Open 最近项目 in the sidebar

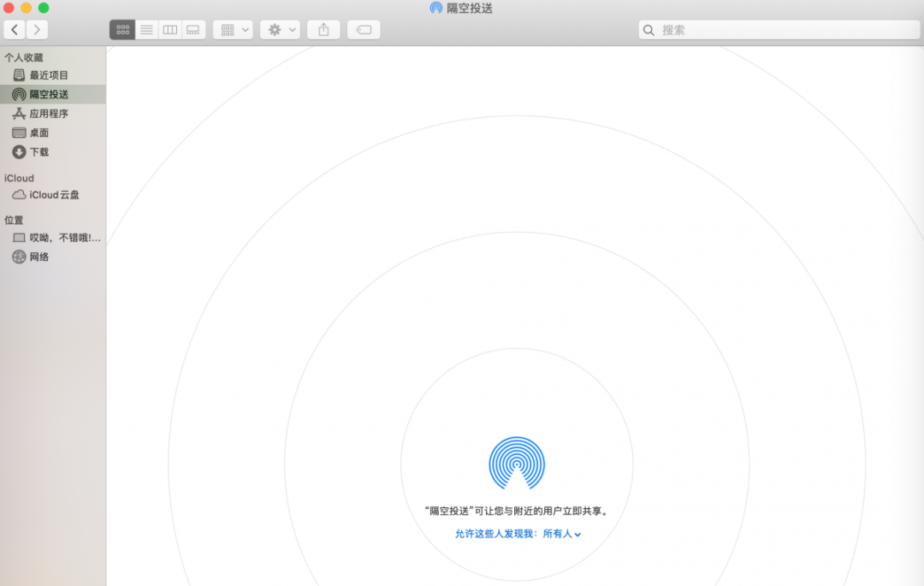(x=53, y=75)
